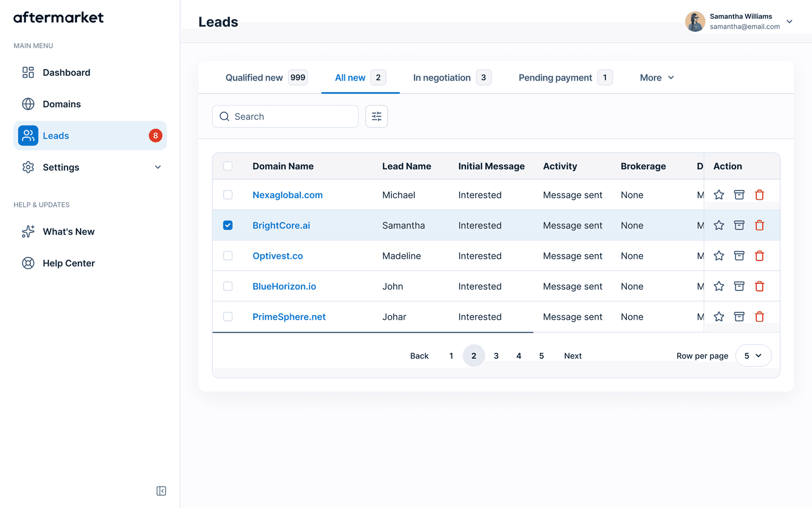This screenshot has width=812, height=508.
Task: Open the Nexaglobal.com domain link
Action: click(x=287, y=195)
